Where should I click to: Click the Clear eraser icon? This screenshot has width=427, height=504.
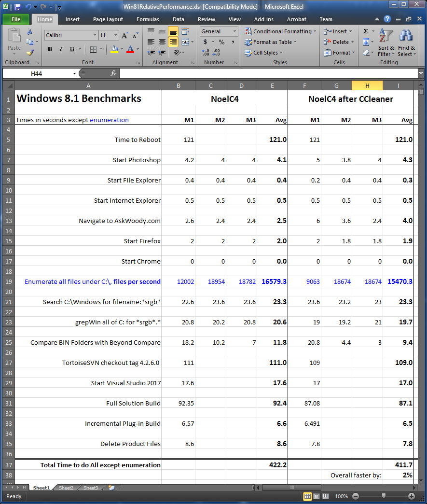(x=366, y=53)
